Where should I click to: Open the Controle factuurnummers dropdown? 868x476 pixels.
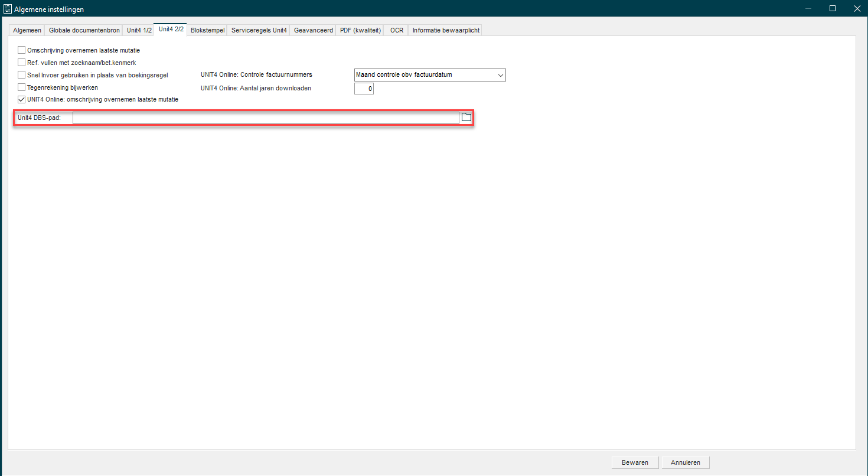coord(429,75)
